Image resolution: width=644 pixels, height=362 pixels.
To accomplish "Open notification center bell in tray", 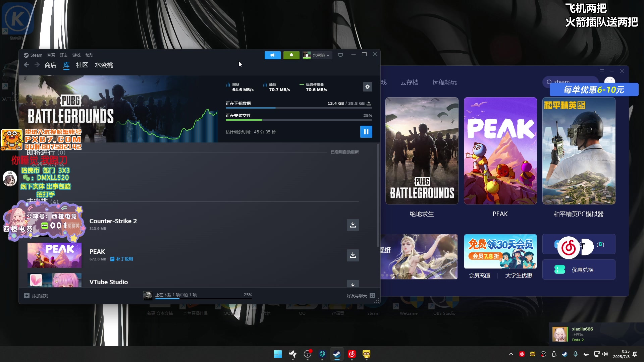I will (x=635, y=354).
